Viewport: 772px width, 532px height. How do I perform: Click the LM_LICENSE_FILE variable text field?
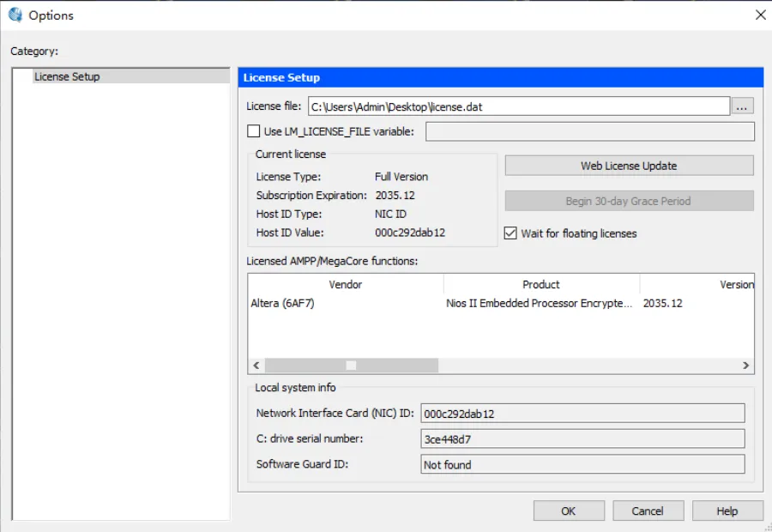coord(590,131)
